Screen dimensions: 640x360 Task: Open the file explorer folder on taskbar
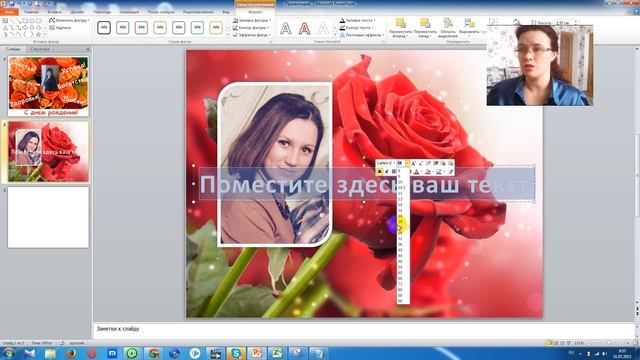click(50, 353)
